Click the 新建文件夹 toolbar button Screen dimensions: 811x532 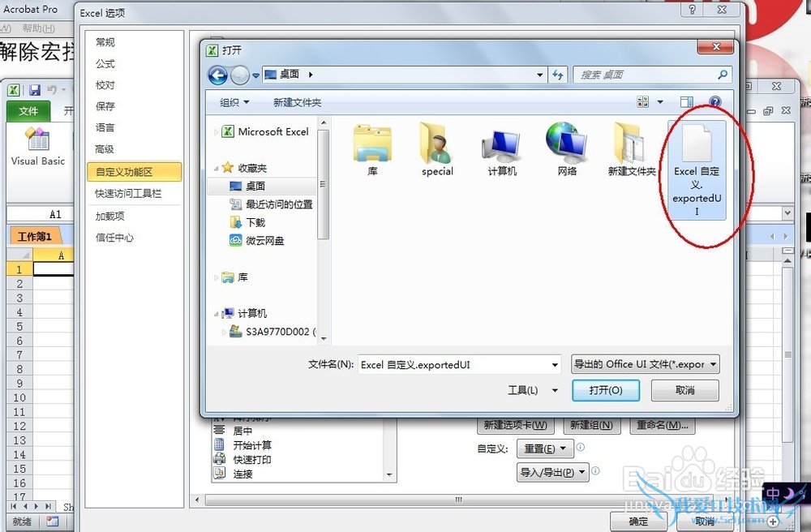[x=298, y=102]
